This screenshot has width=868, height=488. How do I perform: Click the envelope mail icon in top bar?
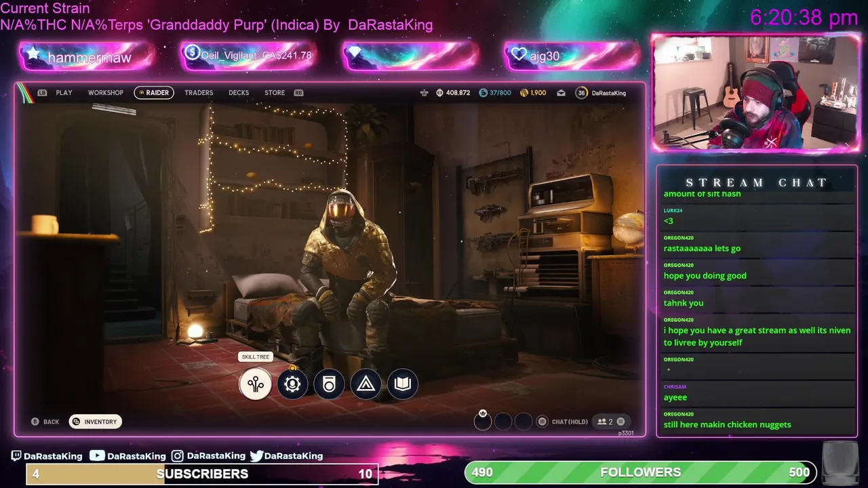pyautogui.click(x=561, y=93)
